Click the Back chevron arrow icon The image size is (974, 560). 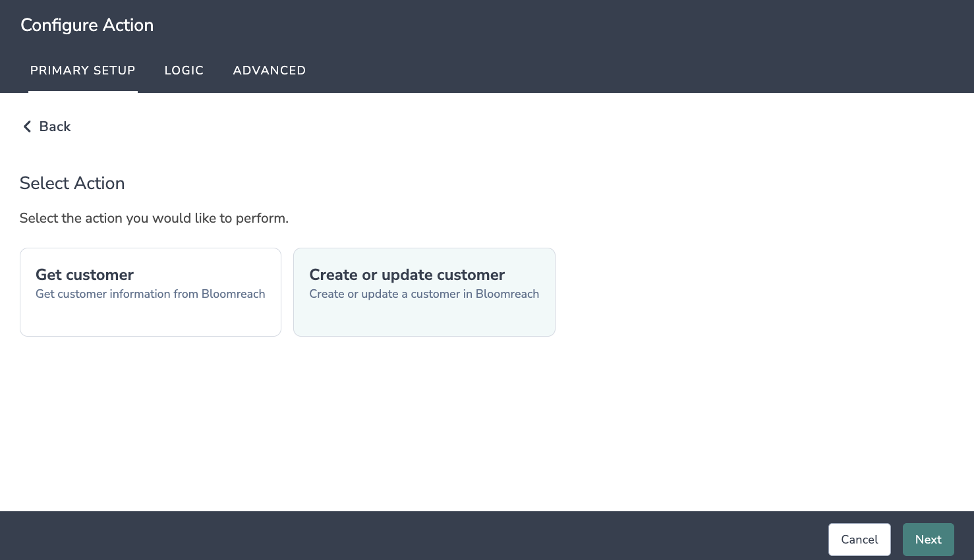pos(27,126)
